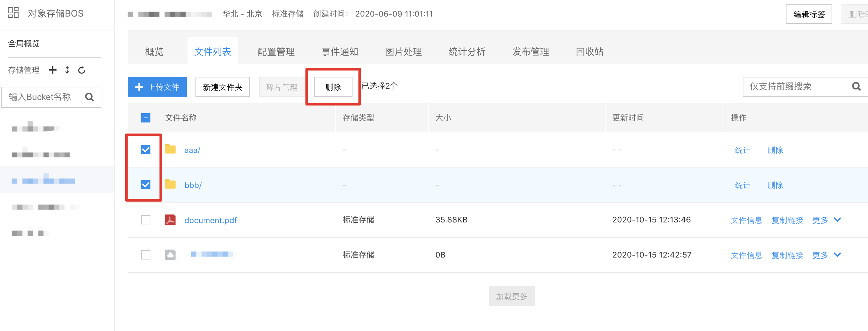Click the 存储管理 sidebar label
The width and height of the screenshot is (868, 331).
(24, 70)
